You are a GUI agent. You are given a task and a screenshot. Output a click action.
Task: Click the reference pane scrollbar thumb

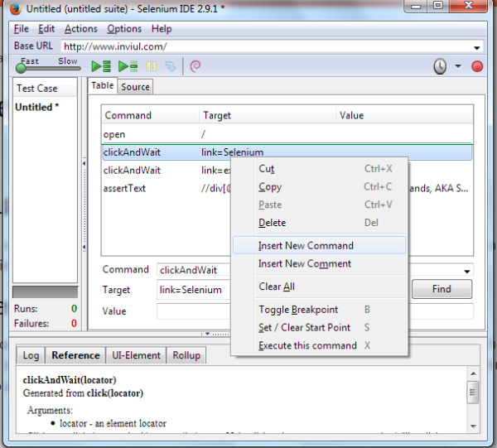[473, 393]
